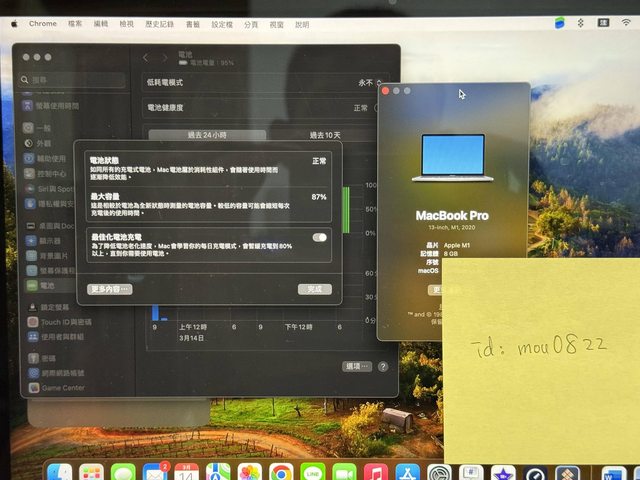Image resolution: width=640 pixels, height=480 pixels.
Task: Click MacBook Pro image in About window
Action: (x=452, y=158)
